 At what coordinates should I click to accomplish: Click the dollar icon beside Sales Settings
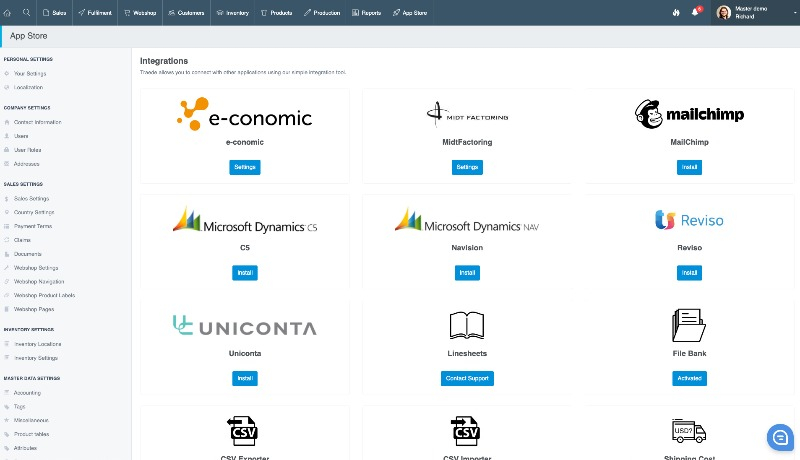tap(7, 198)
